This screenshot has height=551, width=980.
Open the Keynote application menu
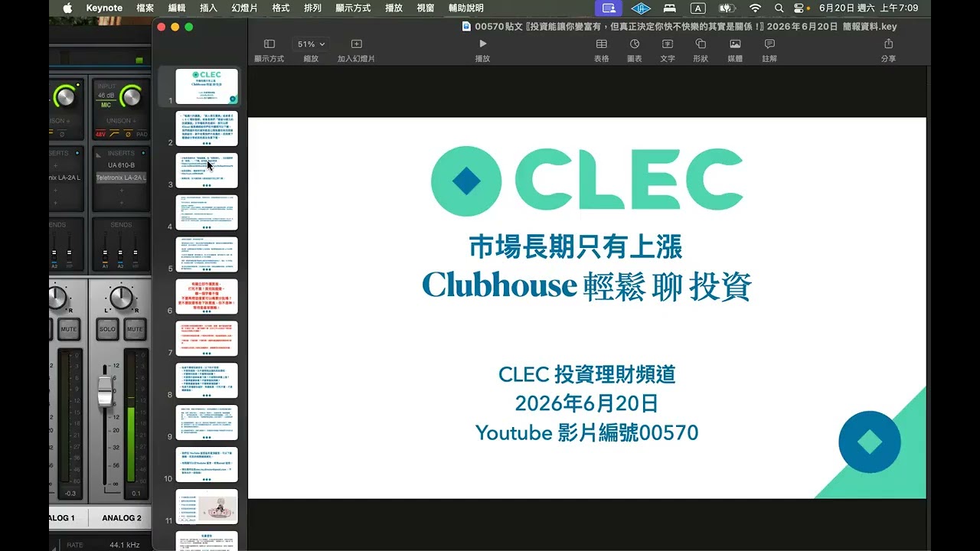[x=104, y=8]
